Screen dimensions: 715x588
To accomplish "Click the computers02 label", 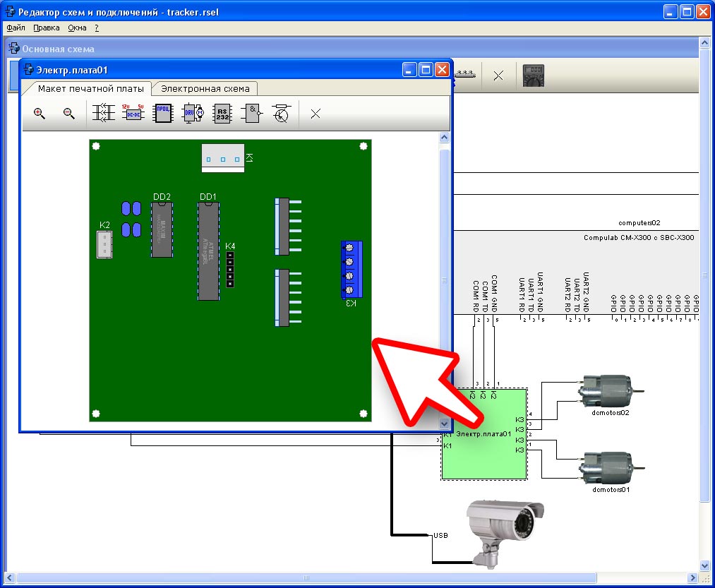I will pyautogui.click(x=639, y=223).
